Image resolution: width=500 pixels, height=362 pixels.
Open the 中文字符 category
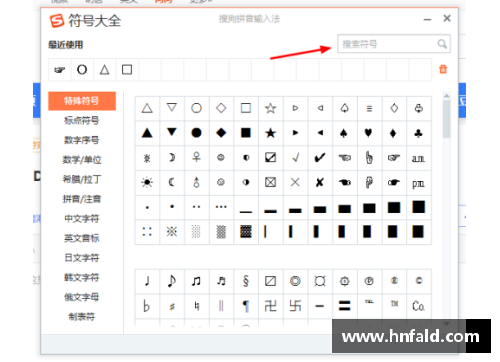(82, 219)
